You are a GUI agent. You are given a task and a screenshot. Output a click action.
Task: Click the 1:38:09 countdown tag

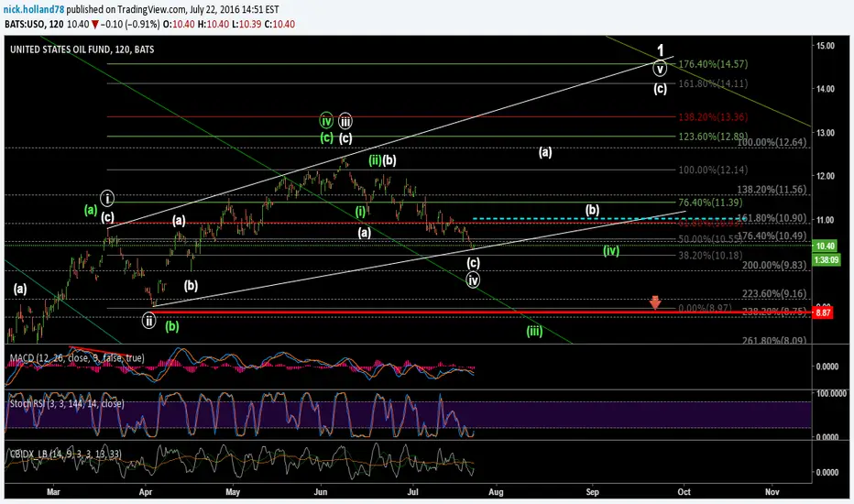pos(825,260)
